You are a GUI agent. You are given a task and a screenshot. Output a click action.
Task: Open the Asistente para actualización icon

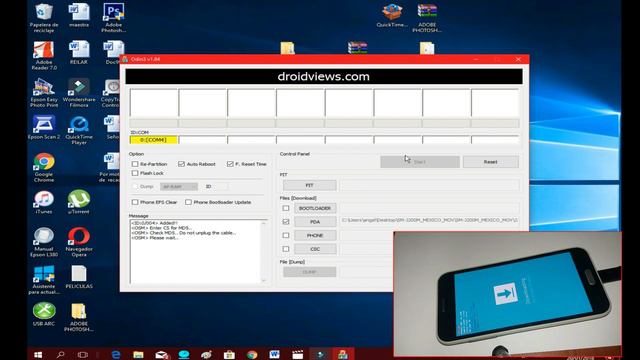coord(44,280)
